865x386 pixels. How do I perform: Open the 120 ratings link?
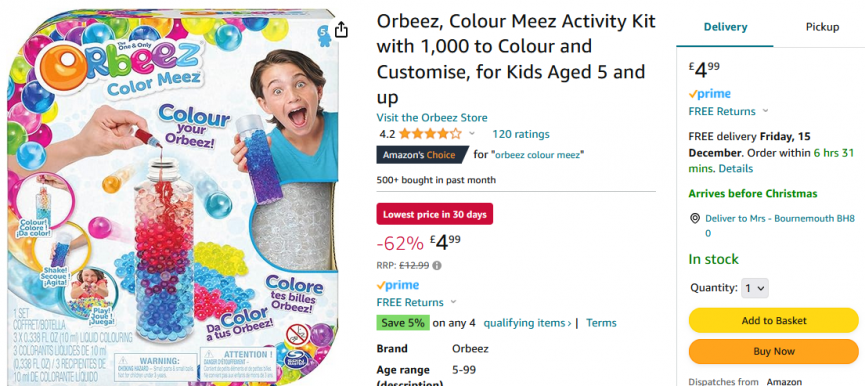(521, 134)
